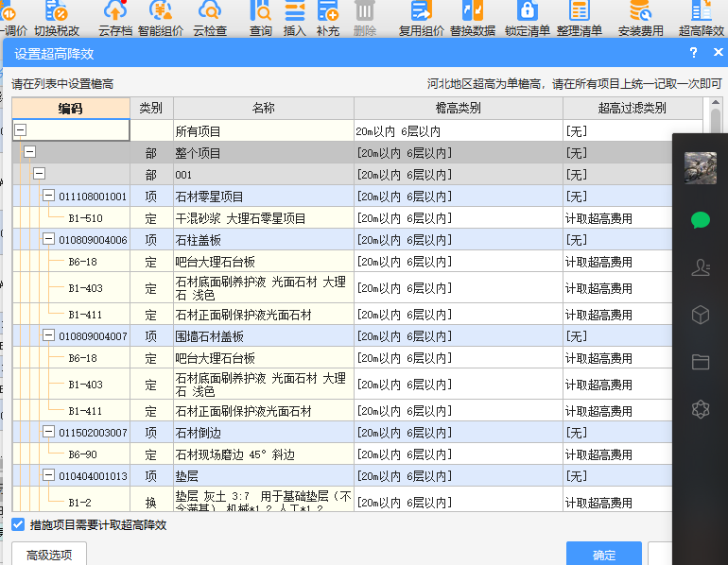This screenshot has height=565, width=728.
Task: Select the 石材零星项目 name cell
Action: (x=264, y=197)
